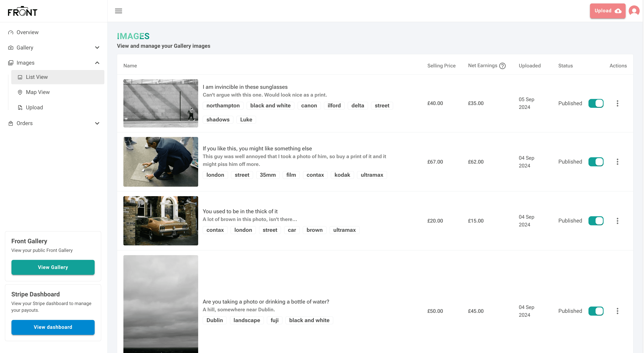Click the Orders bag icon
Image resolution: width=644 pixels, height=353 pixels.
tap(11, 124)
